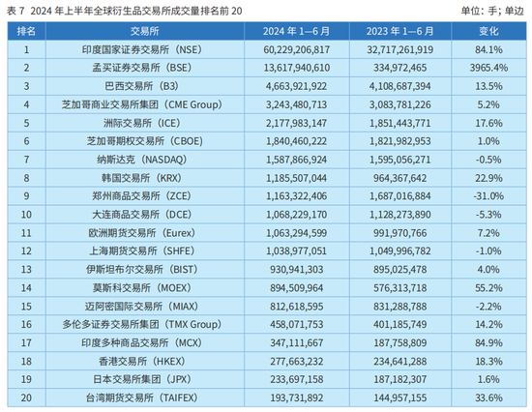Click the value 401,185,749
This screenshot has height=412, width=532.
pyautogui.click(x=400, y=324)
